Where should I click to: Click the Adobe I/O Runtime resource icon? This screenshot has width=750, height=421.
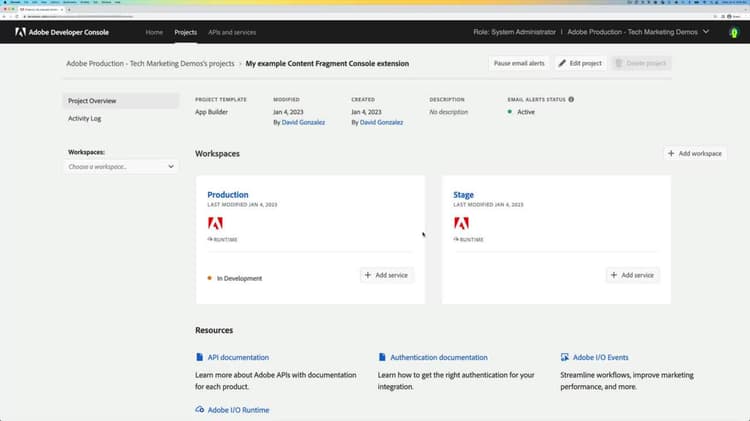click(200, 410)
